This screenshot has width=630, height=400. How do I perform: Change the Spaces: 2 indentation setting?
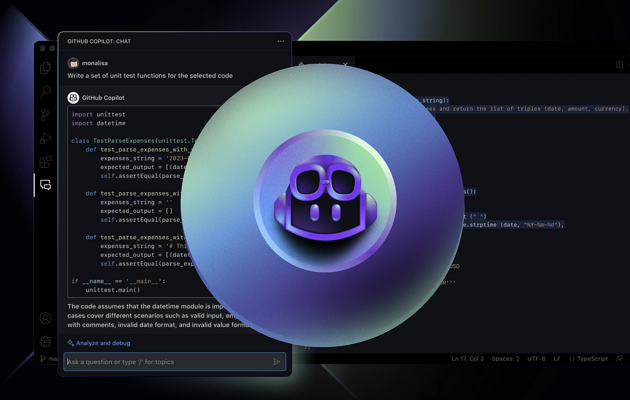[x=505, y=359]
